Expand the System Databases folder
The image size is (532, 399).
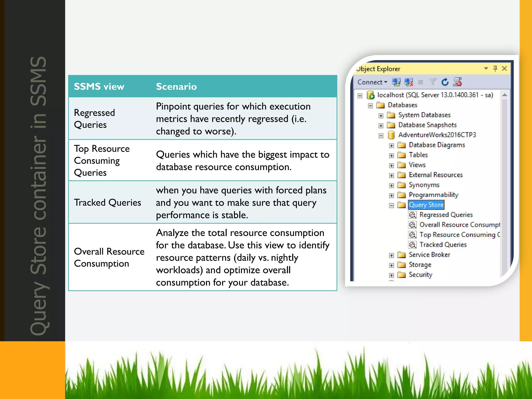381,116
